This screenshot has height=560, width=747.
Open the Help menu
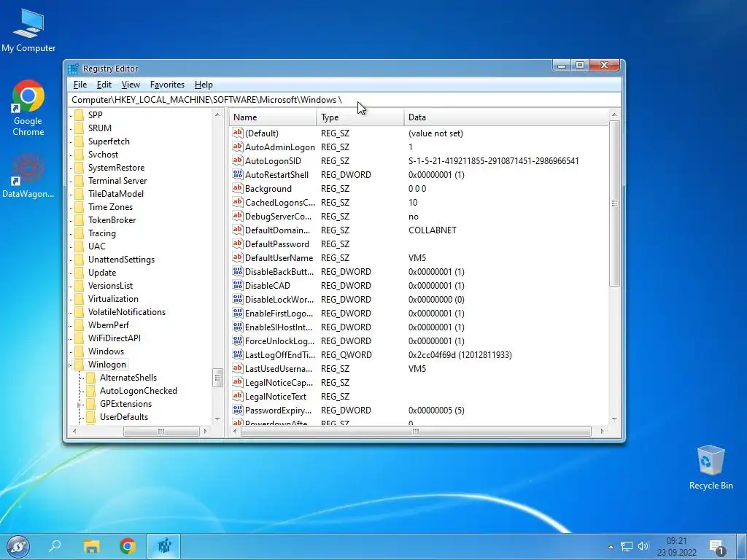[204, 85]
